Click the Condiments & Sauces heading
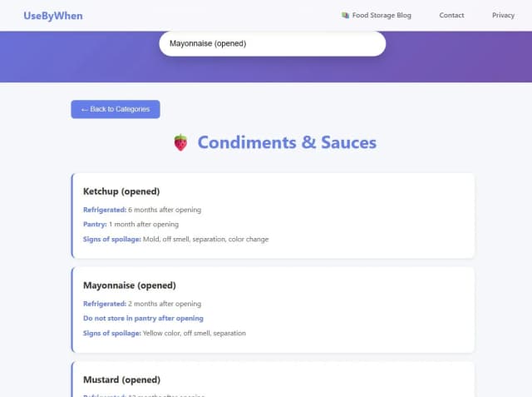This screenshot has width=532, height=397. [x=287, y=142]
